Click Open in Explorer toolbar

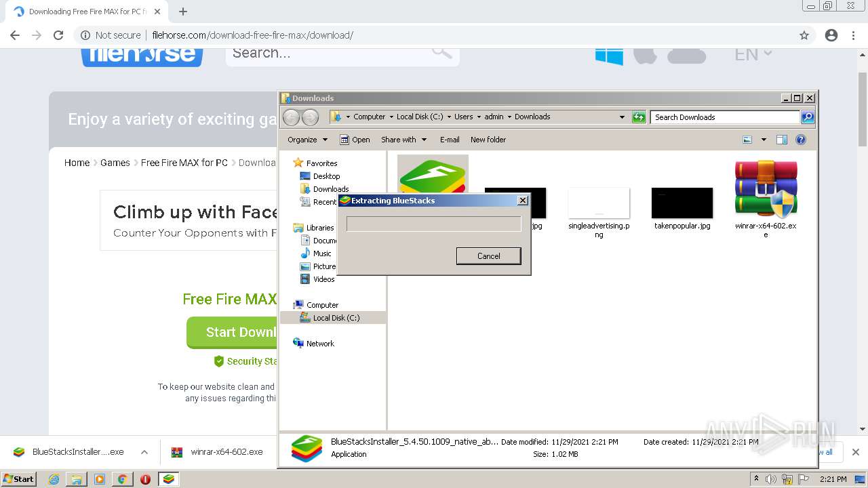[355, 140]
